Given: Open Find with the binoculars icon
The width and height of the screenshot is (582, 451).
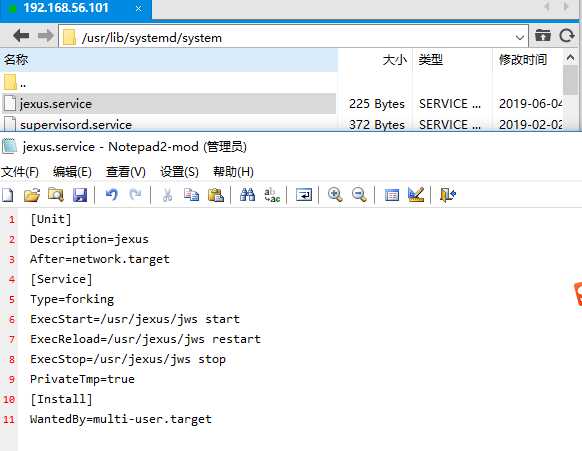Looking at the screenshot, I should click(247, 195).
